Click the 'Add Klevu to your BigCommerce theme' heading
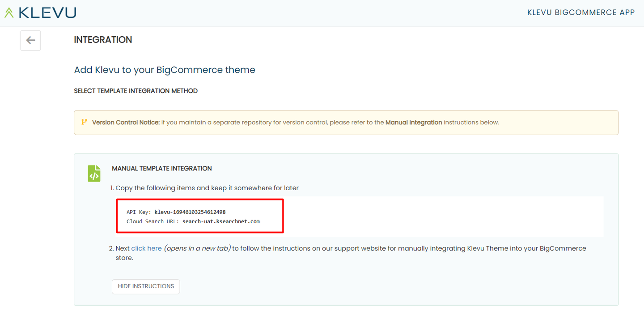Screen dimensions: 644x315 165,70
